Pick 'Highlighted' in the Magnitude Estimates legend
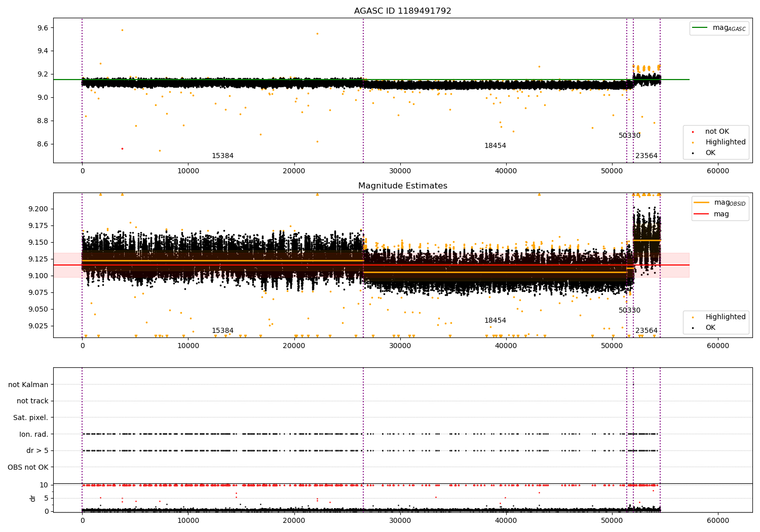 click(x=725, y=317)
